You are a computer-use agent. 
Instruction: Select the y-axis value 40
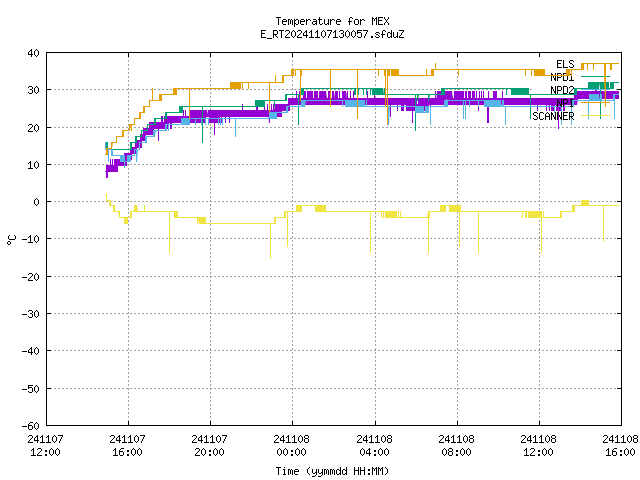point(33,53)
